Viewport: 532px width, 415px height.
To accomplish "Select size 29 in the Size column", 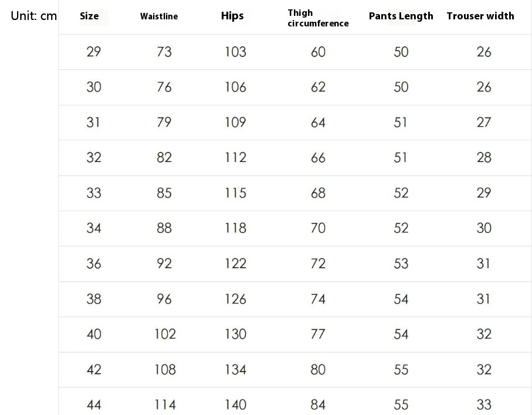I will click(x=94, y=52).
